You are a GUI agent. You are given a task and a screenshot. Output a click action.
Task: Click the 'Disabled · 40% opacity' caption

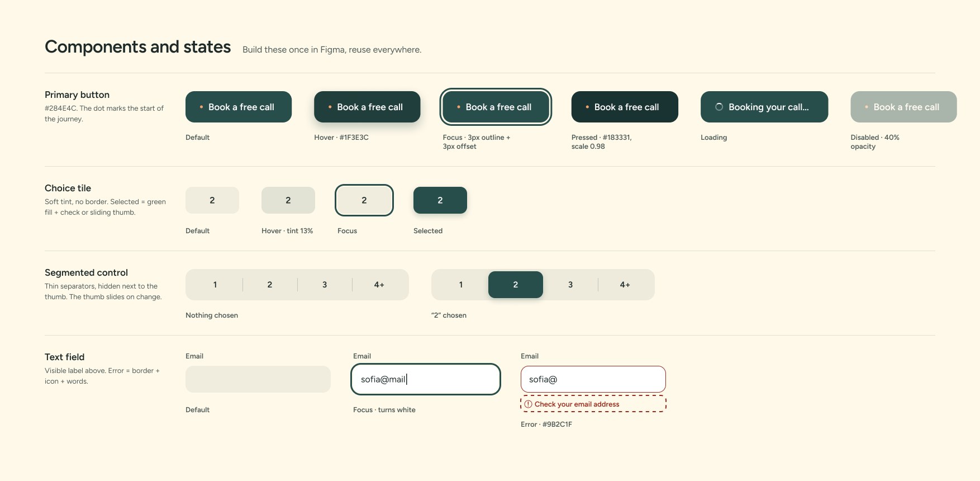pyautogui.click(x=875, y=142)
